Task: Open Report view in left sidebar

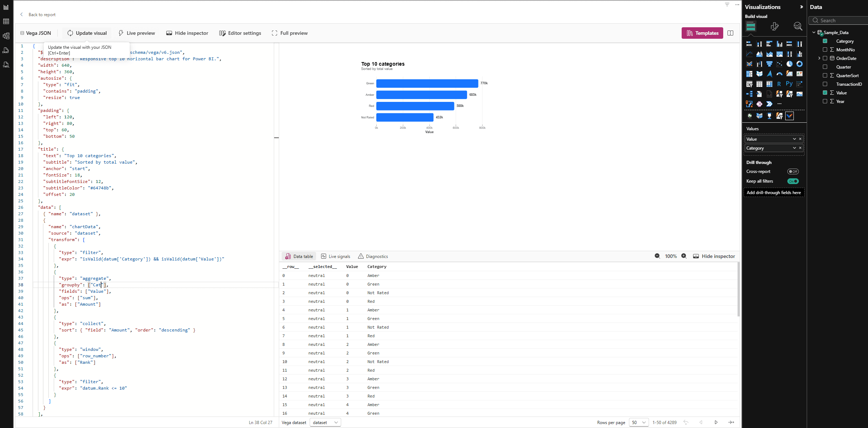Action: point(6,7)
